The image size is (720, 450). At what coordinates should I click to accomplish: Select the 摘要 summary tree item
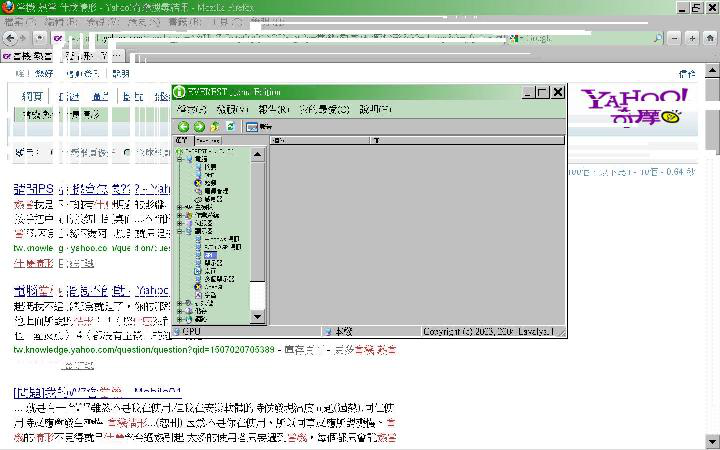pyautogui.click(x=206, y=167)
